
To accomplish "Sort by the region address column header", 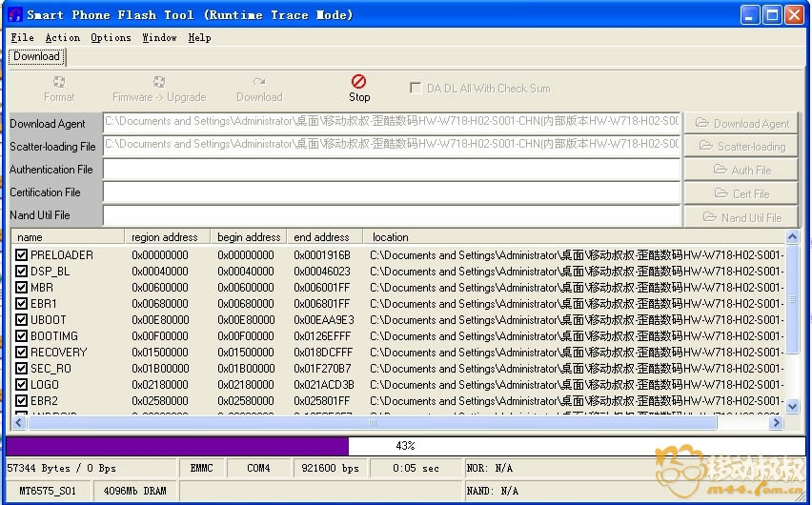I will (167, 237).
